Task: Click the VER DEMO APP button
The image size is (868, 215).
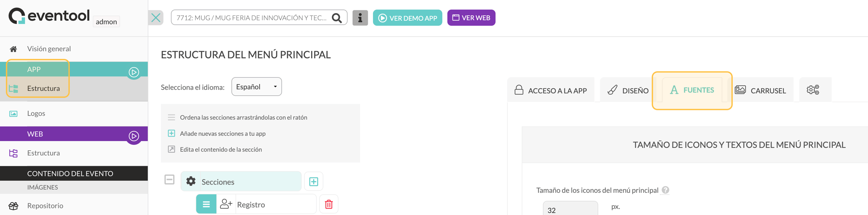Action: 407,18
